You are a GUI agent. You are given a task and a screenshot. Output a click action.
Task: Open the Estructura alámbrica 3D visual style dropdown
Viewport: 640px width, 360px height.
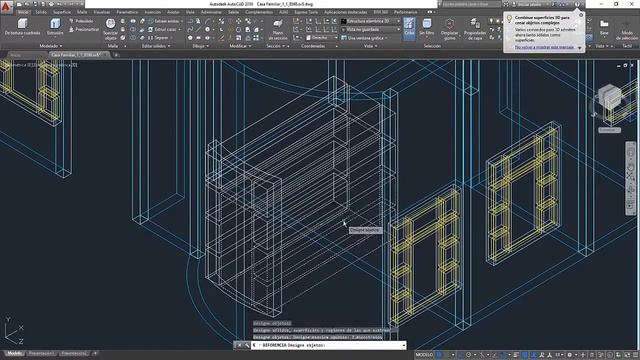(x=371, y=21)
